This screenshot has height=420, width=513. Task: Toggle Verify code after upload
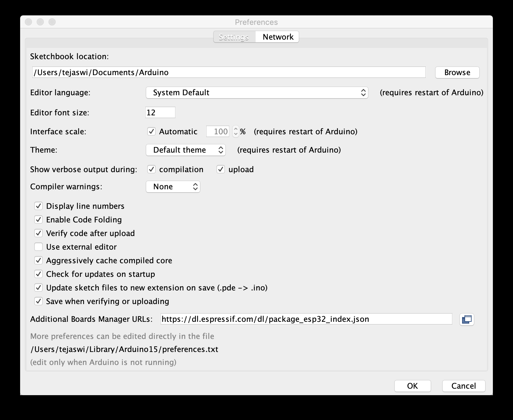(38, 233)
